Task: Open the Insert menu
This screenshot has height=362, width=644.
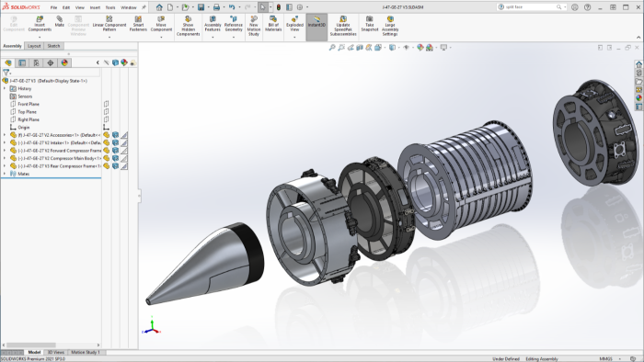Action: [95, 7]
